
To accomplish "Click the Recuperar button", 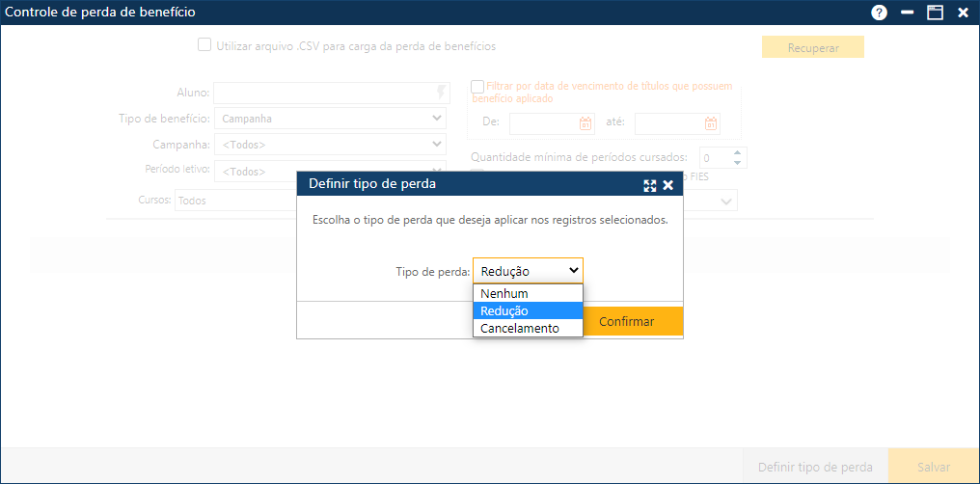I will tap(812, 47).
